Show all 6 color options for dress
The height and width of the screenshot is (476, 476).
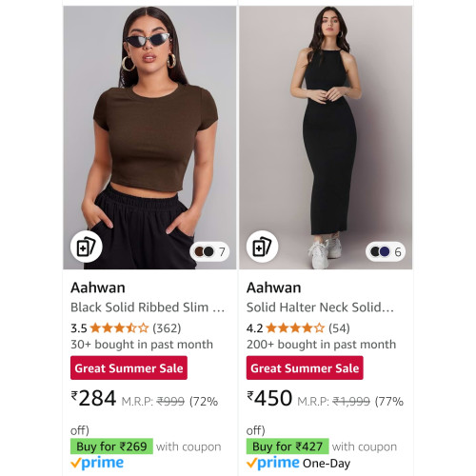click(x=398, y=252)
